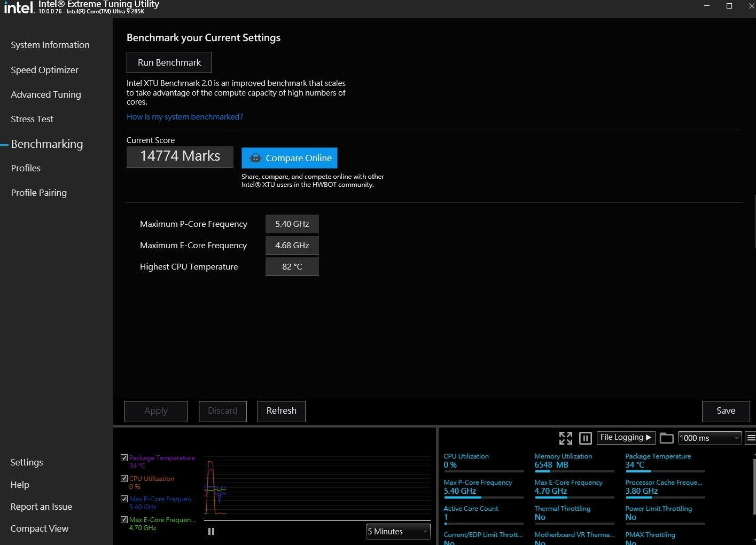
Task: Click the Memory Utilization 6548 MB monitor
Action: pos(574,462)
